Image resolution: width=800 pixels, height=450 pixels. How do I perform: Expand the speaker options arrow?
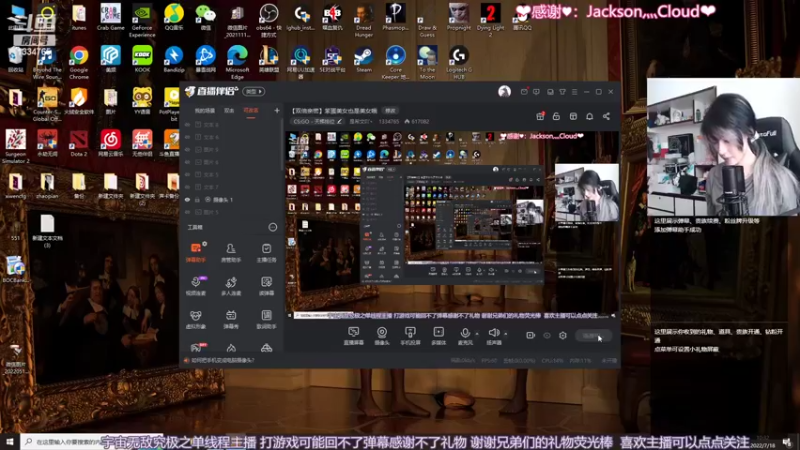tap(506, 334)
